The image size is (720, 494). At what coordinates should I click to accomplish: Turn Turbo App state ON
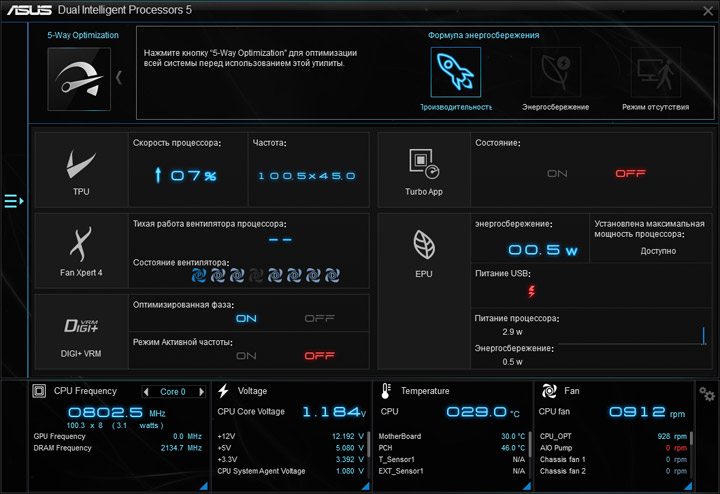557,174
